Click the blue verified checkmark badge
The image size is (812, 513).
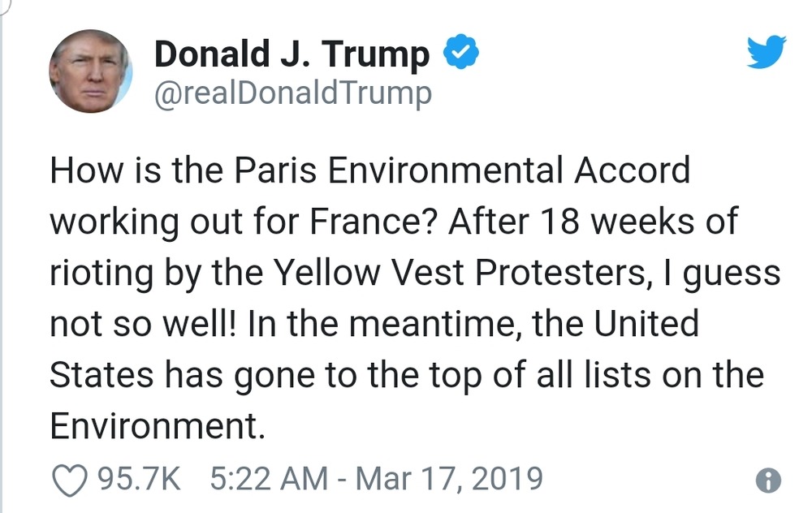click(x=461, y=54)
